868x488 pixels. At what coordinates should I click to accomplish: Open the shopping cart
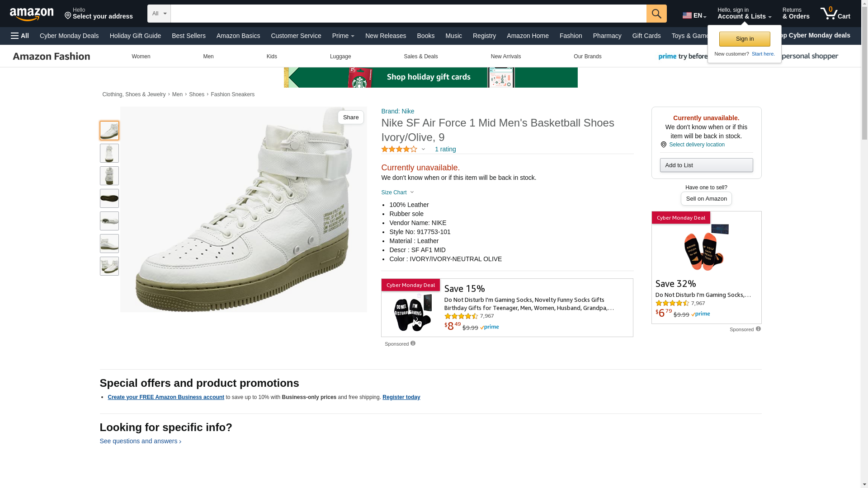[835, 14]
